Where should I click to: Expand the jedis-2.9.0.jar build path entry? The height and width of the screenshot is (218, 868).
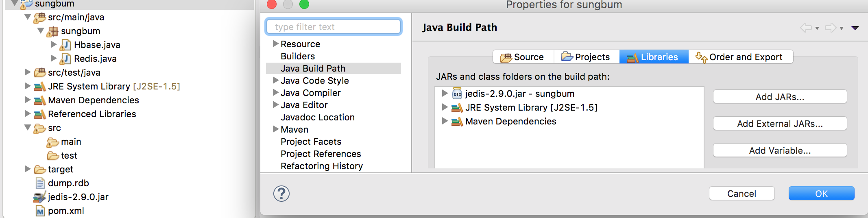point(445,94)
